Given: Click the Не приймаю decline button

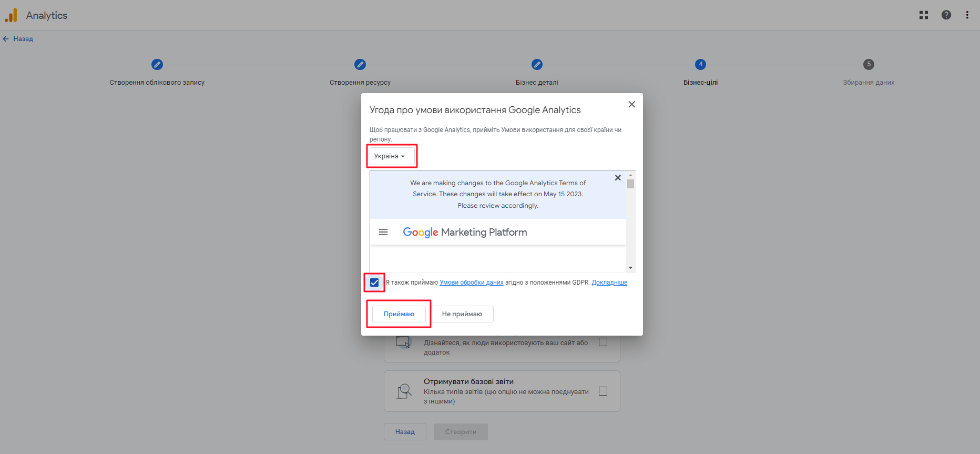Looking at the screenshot, I should (x=462, y=314).
